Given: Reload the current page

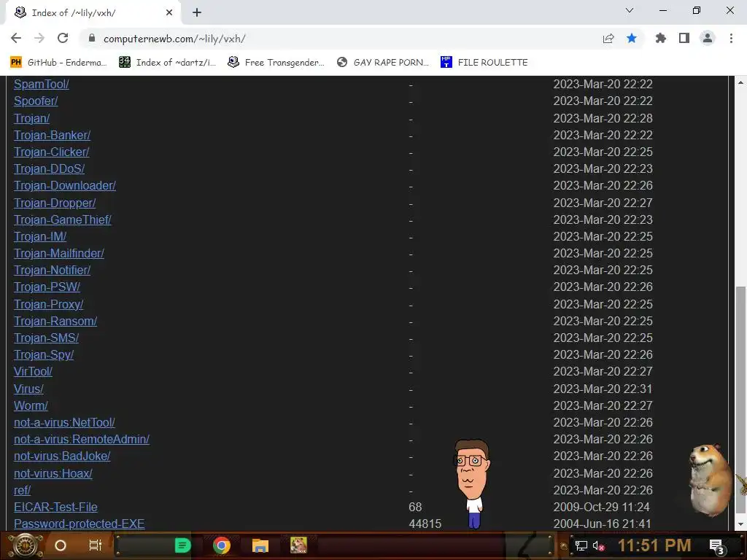Looking at the screenshot, I should tap(63, 38).
